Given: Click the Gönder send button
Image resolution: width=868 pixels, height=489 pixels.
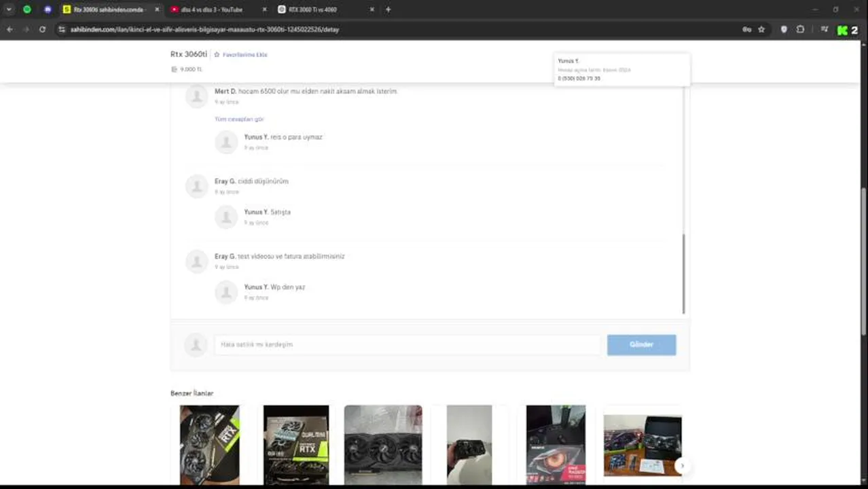Looking at the screenshot, I should point(641,344).
